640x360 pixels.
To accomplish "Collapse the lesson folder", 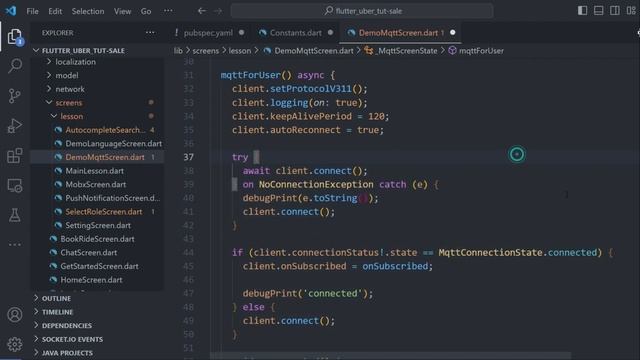I will [x=71, y=116].
